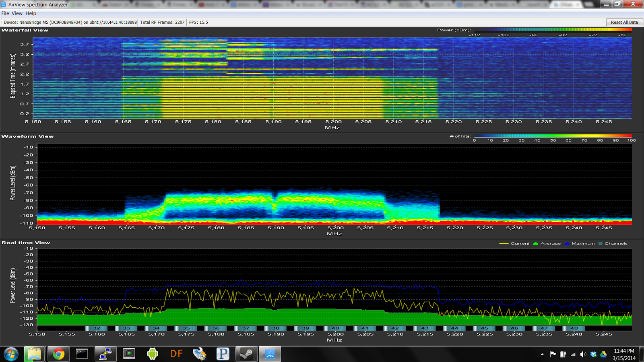Open the green terminal icon in taskbar
The height and width of the screenshot is (362, 644).
(x=129, y=354)
